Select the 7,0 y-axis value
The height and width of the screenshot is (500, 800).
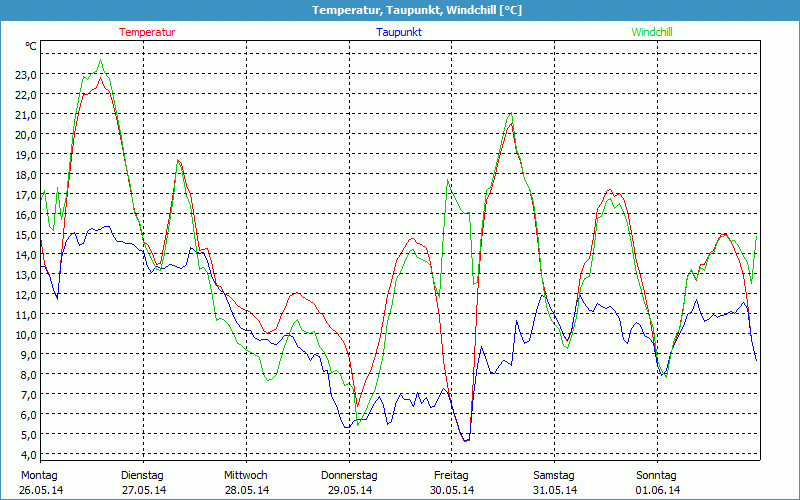28,394
